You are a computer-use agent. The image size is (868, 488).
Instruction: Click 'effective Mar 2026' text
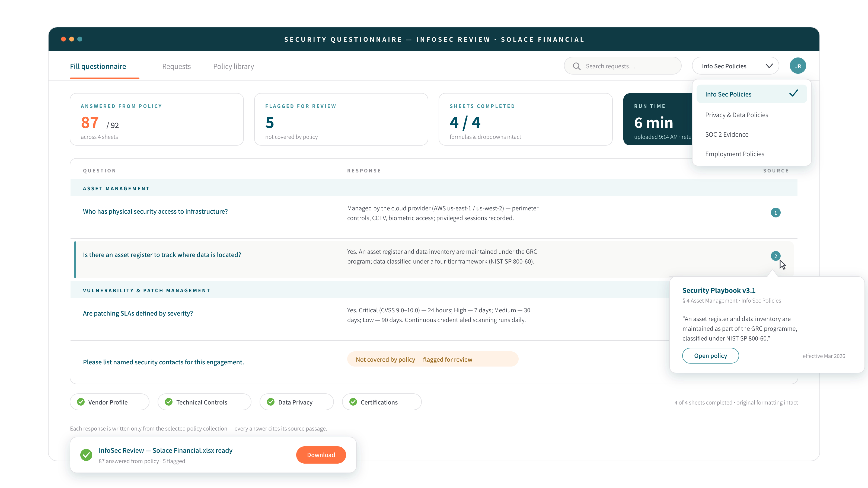point(824,356)
